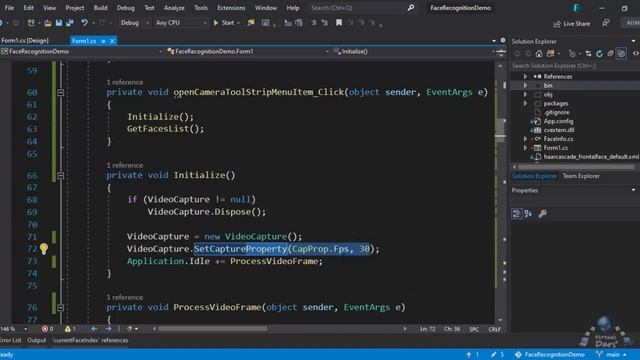The height and width of the screenshot is (360, 640).
Task: Select cvextern.dll in Solution Explorer
Action: (x=558, y=130)
